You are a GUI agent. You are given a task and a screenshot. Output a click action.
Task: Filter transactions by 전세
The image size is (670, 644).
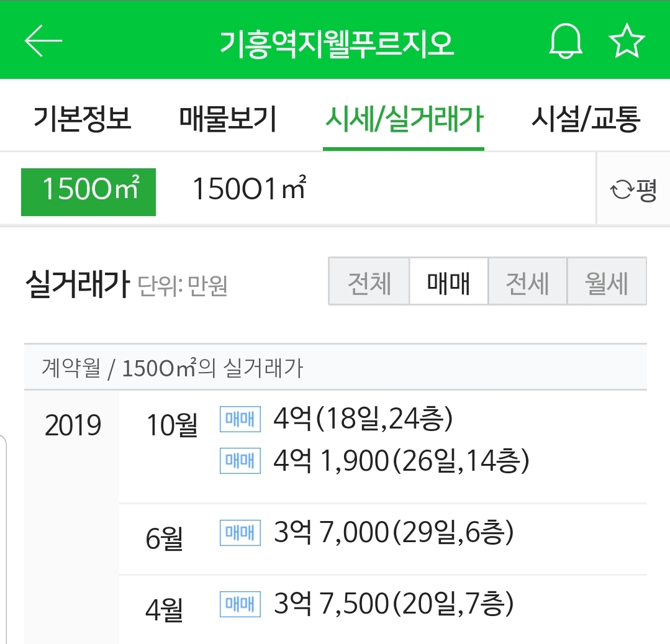[527, 281]
